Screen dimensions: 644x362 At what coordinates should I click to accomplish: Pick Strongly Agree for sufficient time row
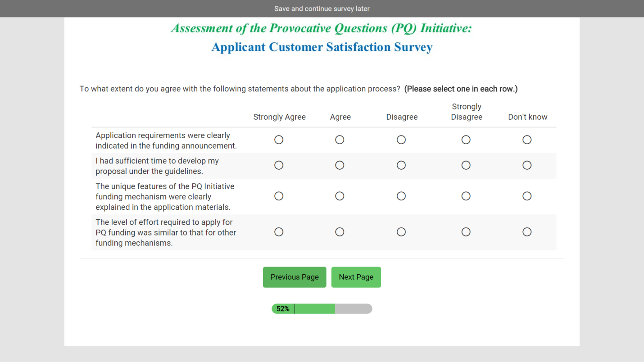tap(279, 165)
